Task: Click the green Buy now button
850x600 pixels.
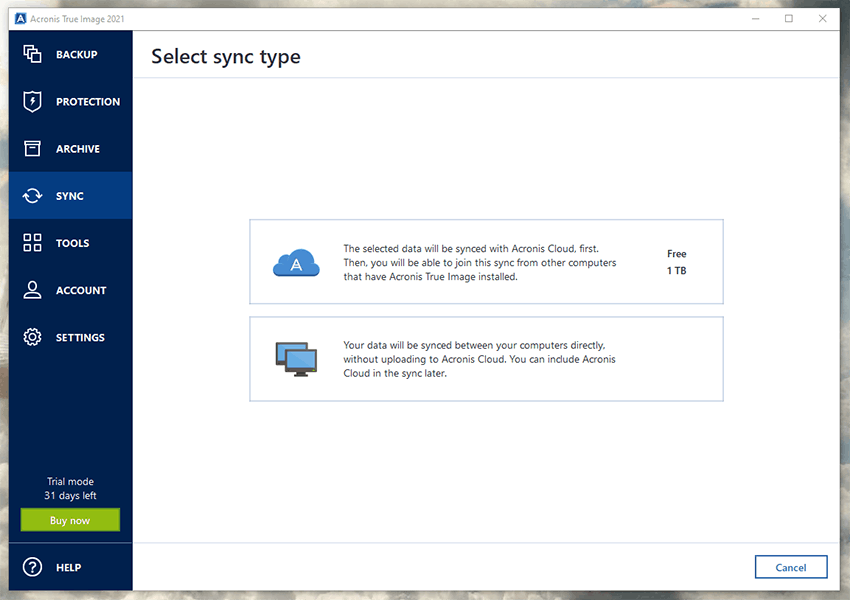Action: (x=70, y=520)
